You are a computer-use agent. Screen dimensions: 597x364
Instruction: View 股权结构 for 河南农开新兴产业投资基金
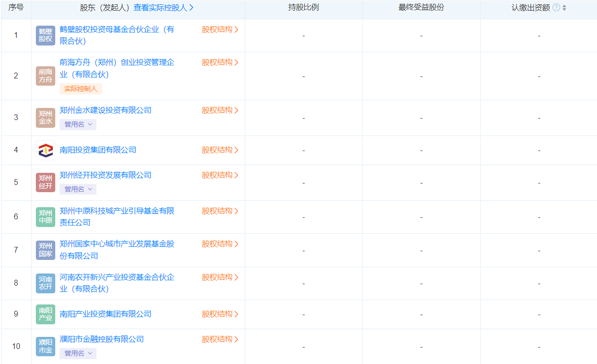[220, 277]
